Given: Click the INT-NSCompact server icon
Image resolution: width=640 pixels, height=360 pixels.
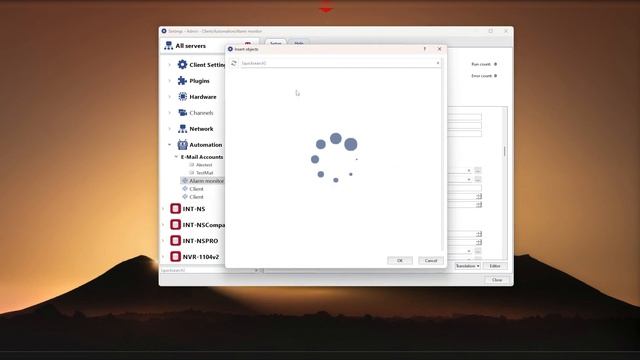Looking at the screenshot, I should click(176, 224).
